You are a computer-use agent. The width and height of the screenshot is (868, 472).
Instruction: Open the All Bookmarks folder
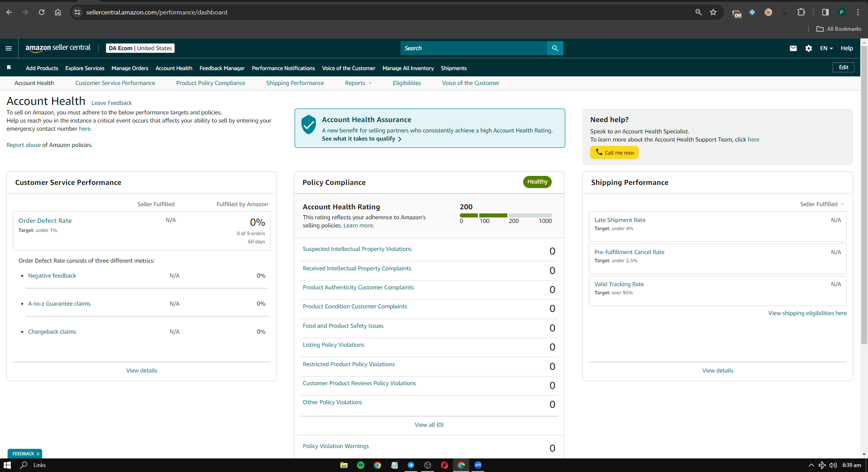839,29
